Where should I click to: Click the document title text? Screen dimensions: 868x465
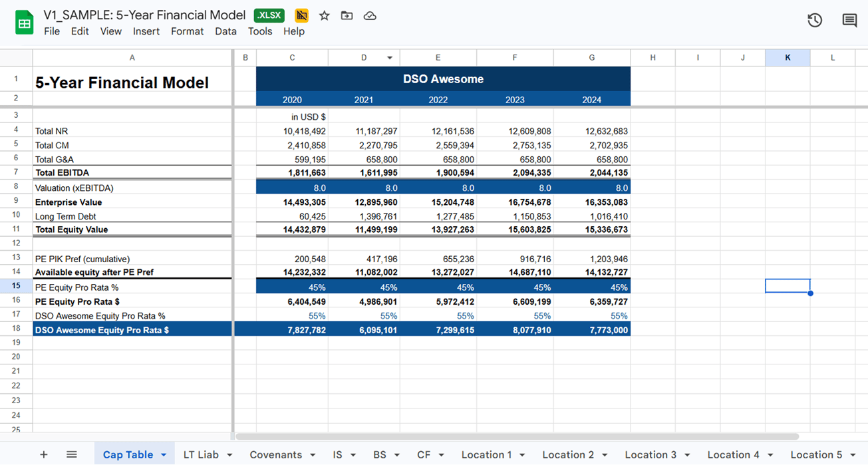click(x=146, y=15)
